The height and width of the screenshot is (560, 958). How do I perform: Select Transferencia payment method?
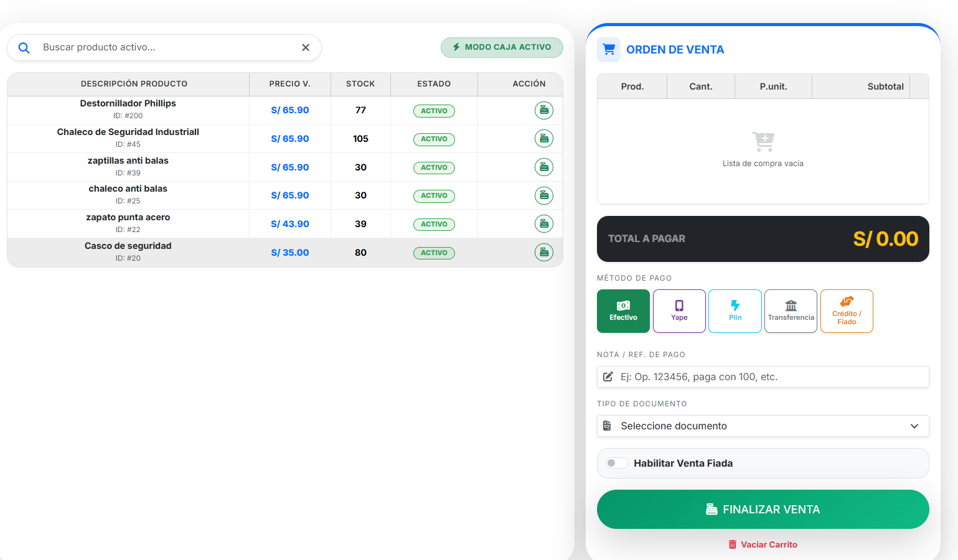[791, 311]
